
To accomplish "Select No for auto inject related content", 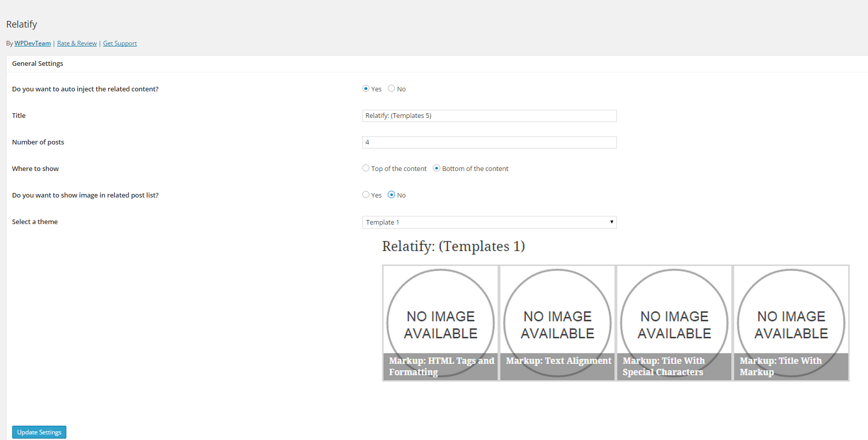I will tap(391, 89).
